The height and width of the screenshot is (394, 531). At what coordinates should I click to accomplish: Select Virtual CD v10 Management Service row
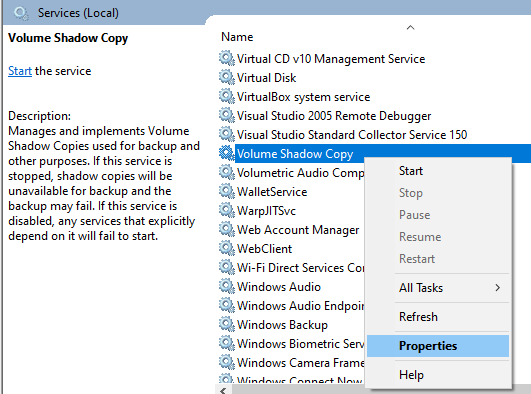331,59
